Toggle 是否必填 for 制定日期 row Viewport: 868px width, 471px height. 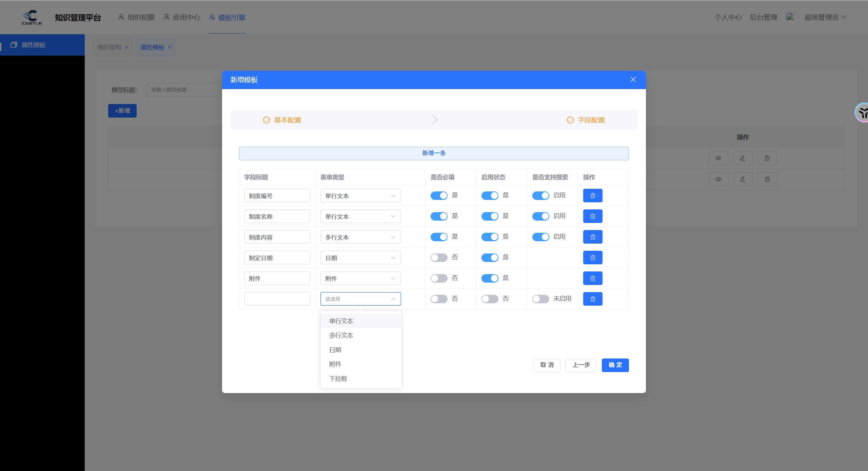[x=439, y=258]
